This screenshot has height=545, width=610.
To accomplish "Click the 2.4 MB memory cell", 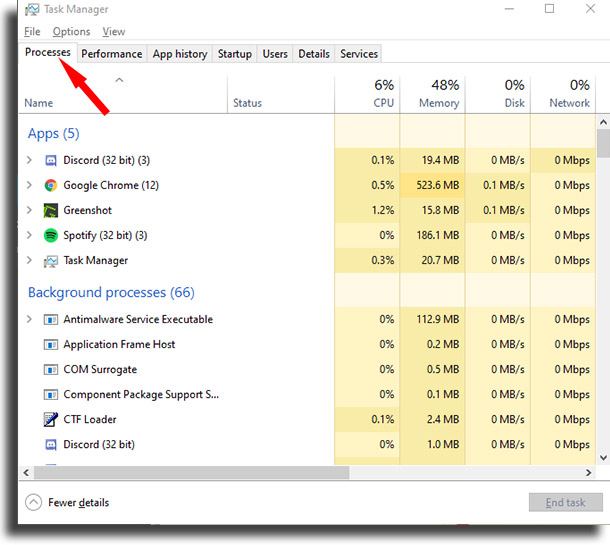I will 433,419.
